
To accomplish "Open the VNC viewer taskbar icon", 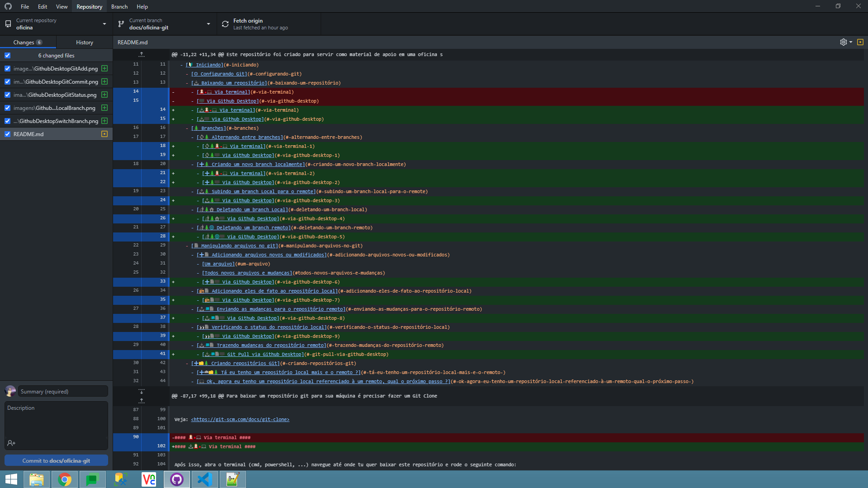I will (x=148, y=479).
